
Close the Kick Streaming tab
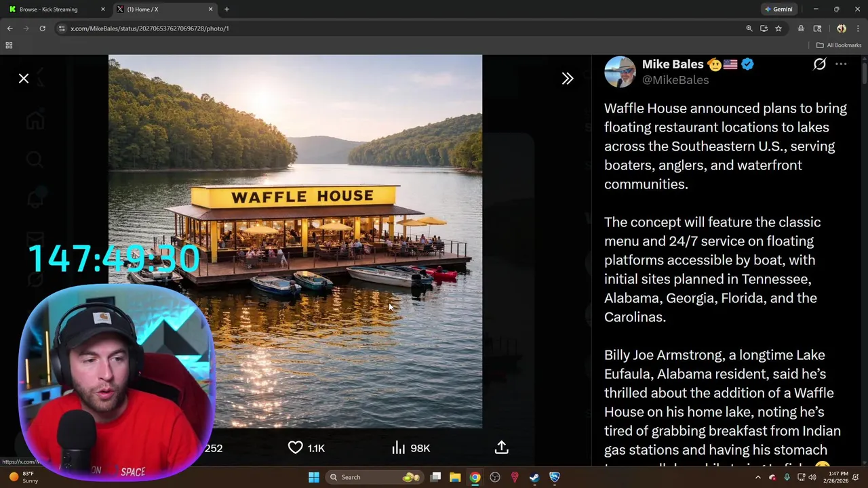tap(103, 9)
